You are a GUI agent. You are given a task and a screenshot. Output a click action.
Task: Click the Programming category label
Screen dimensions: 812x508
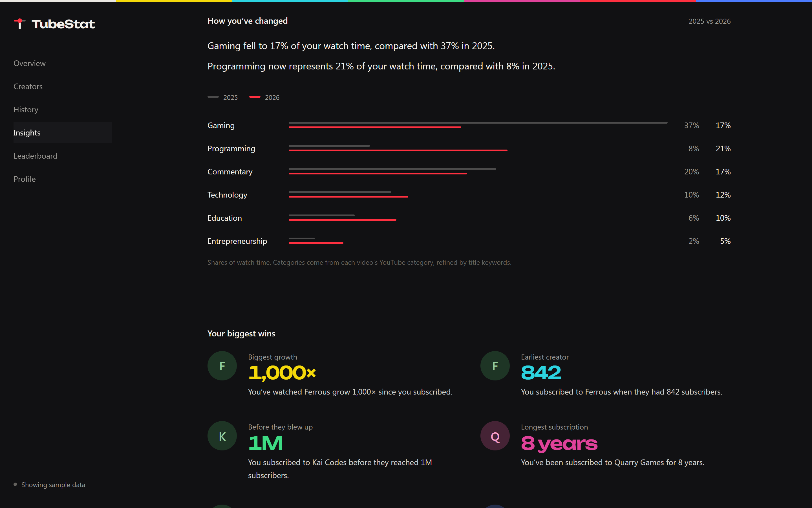pos(231,148)
